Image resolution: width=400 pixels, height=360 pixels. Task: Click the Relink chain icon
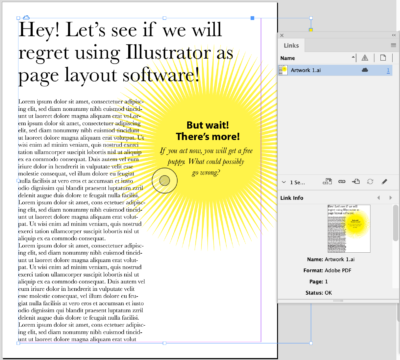342,181
